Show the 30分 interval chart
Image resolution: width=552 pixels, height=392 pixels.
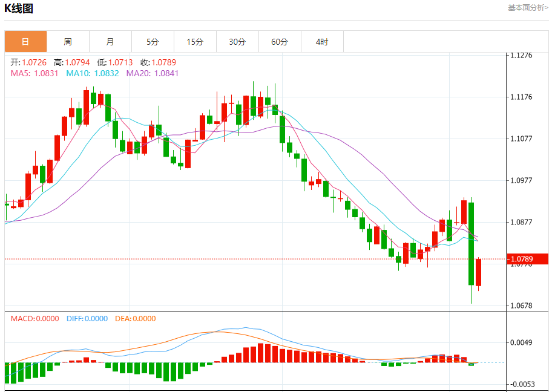[237, 42]
